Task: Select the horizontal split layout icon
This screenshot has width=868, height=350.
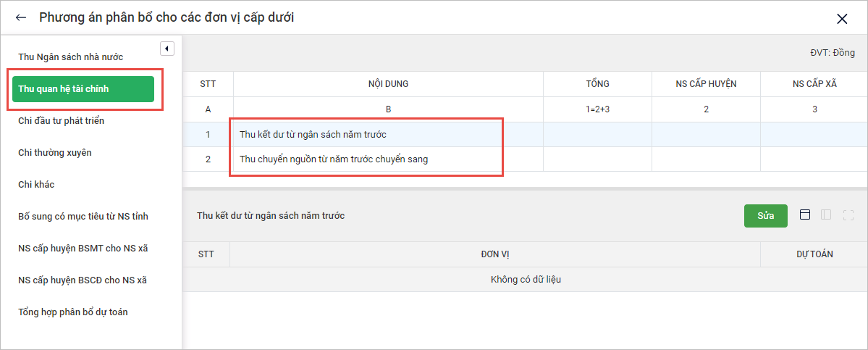Action: pos(804,214)
